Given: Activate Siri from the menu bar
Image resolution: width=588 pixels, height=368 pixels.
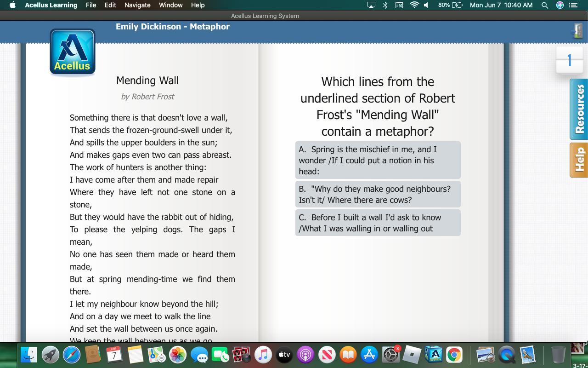Looking at the screenshot, I should click(560, 5).
